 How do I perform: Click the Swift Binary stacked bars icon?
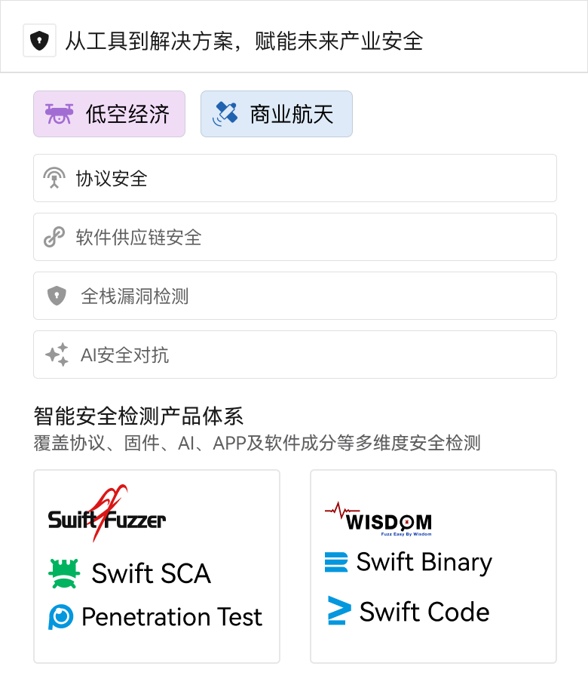point(336,562)
